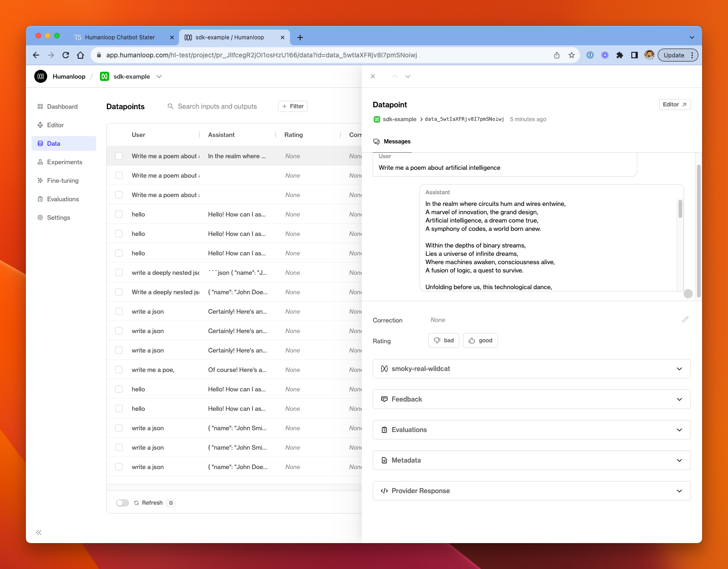Click the data_5wtIaXFRjv8I7pmSNoiwj ID text
Screen dimensions: 728x569
click(x=464, y=119)
